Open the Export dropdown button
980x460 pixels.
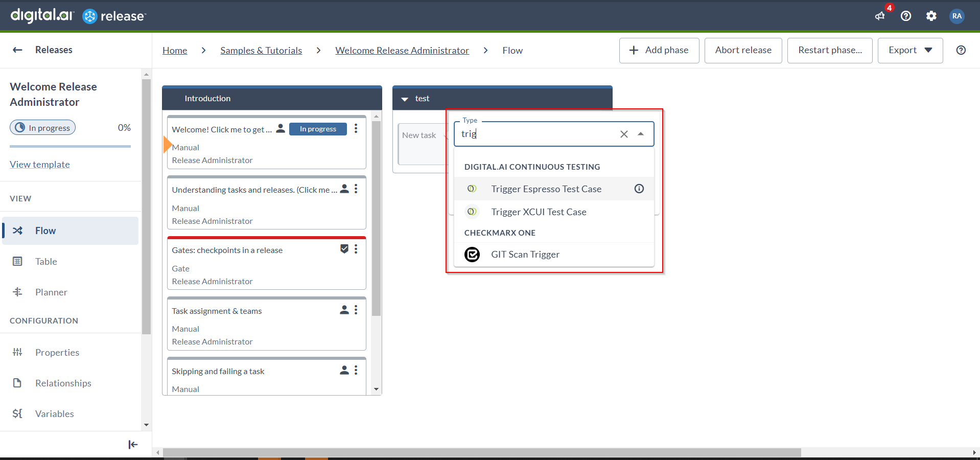[910, 50]
